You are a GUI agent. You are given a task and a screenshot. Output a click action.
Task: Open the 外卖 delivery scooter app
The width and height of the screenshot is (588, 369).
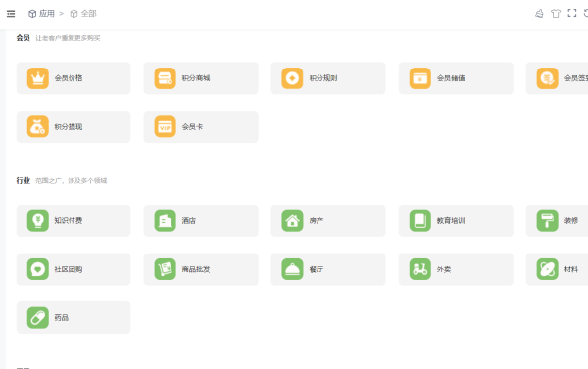pyautogui.click(x=456, y=269)
